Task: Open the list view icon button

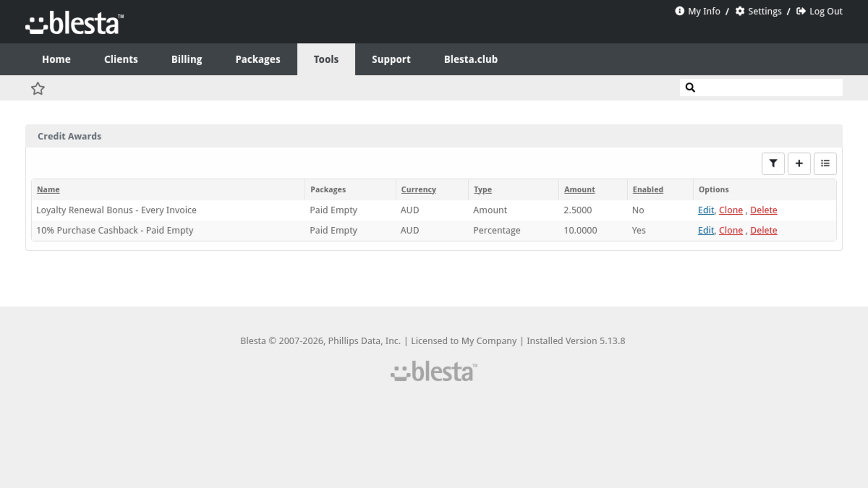Action: 826,164
